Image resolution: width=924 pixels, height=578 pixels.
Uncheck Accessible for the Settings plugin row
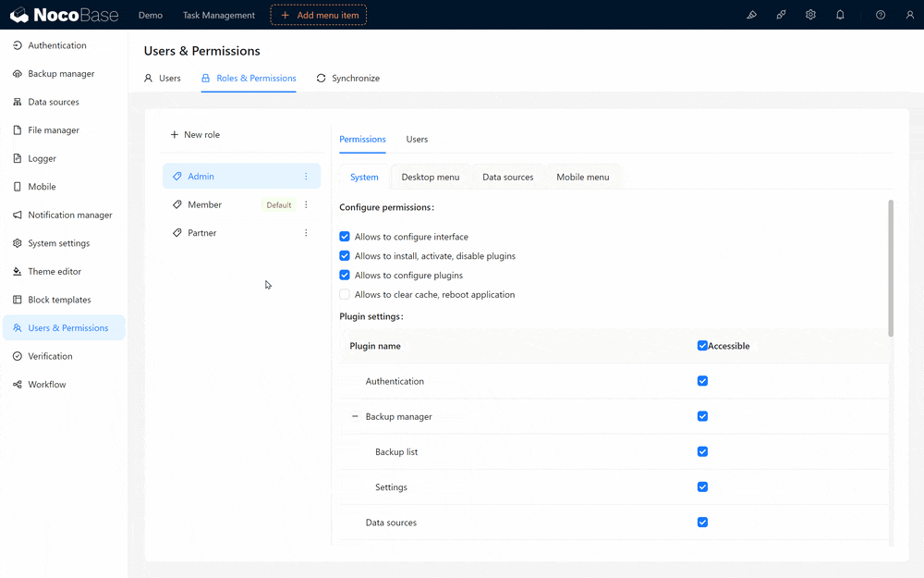(x=702, y=487)
